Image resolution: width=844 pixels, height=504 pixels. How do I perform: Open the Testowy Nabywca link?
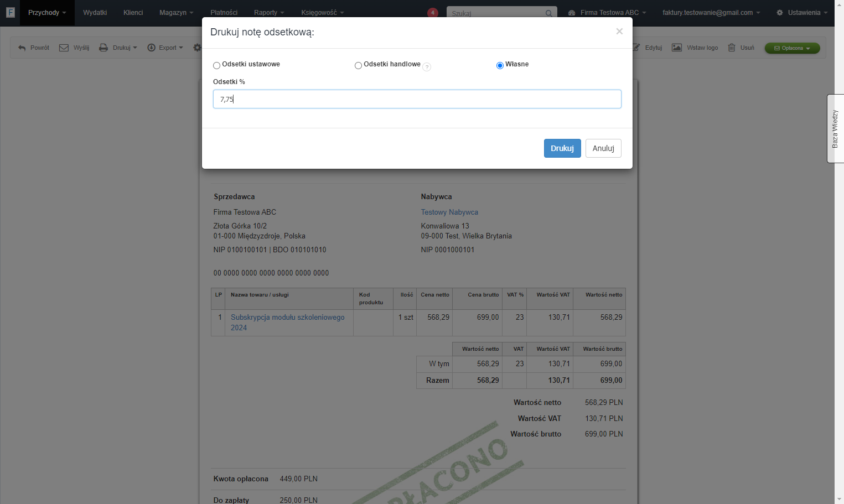point(449,212)
